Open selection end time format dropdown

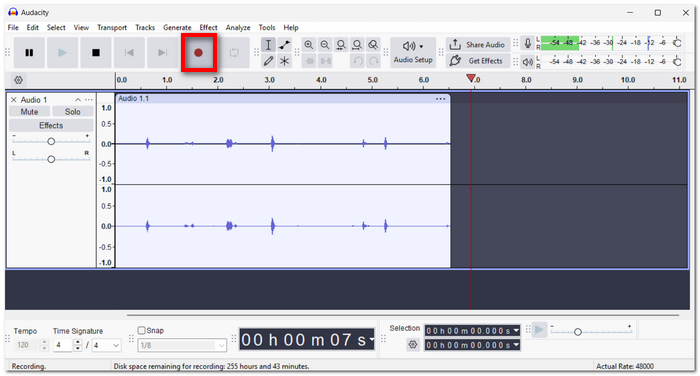tap(517, 345)
